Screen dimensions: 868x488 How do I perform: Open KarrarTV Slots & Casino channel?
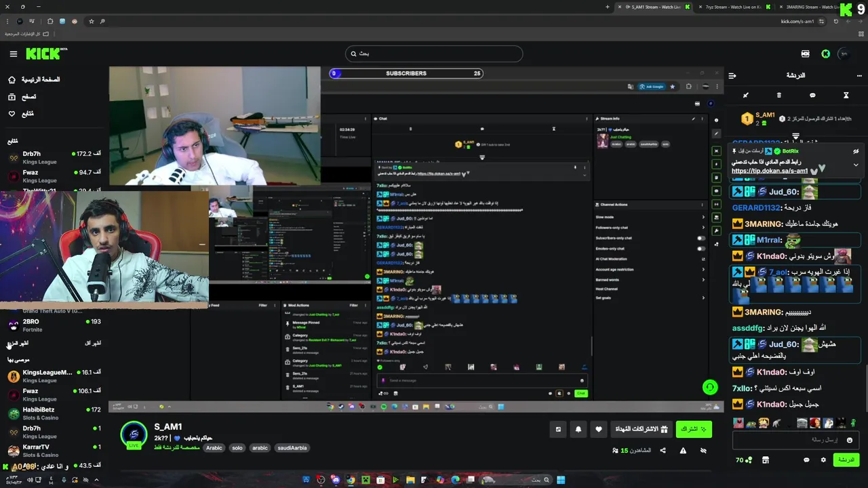point(54,451)
